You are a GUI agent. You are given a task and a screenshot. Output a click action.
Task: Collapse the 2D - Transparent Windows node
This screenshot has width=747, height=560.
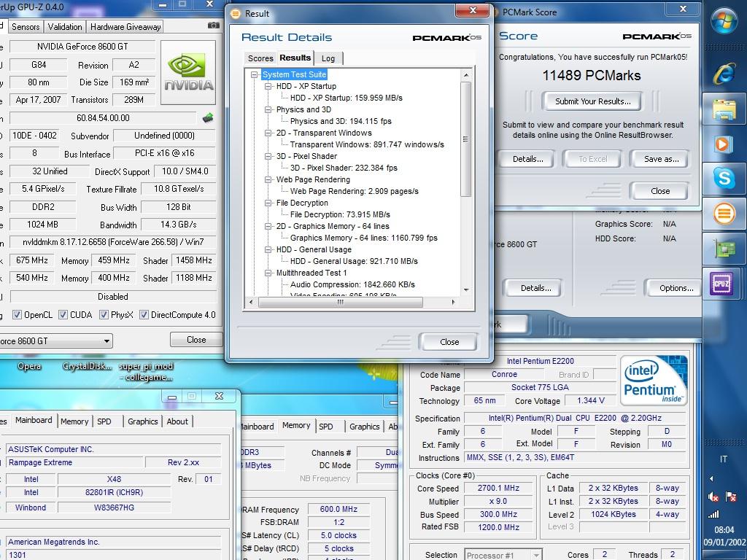[268, 133]
